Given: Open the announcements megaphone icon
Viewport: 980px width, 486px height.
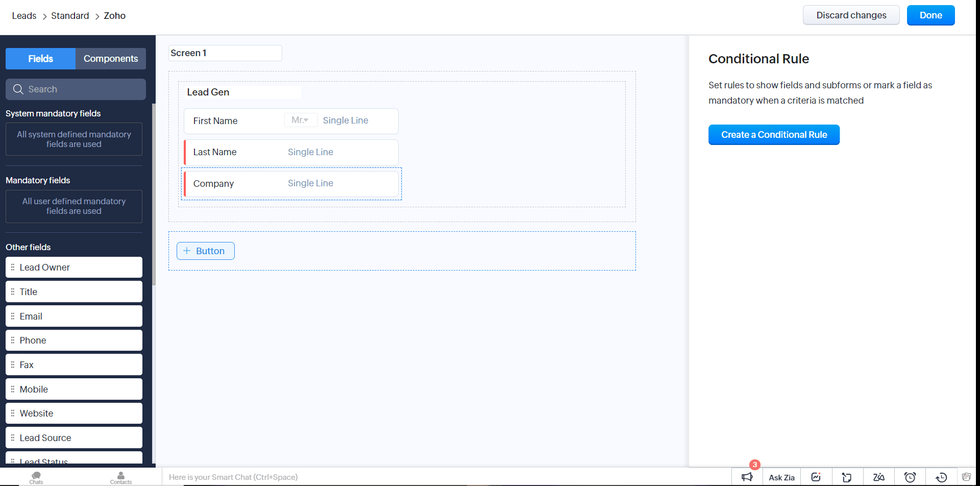Looking at the screenshot, I should pyautogui.click(x=747, y=477).
